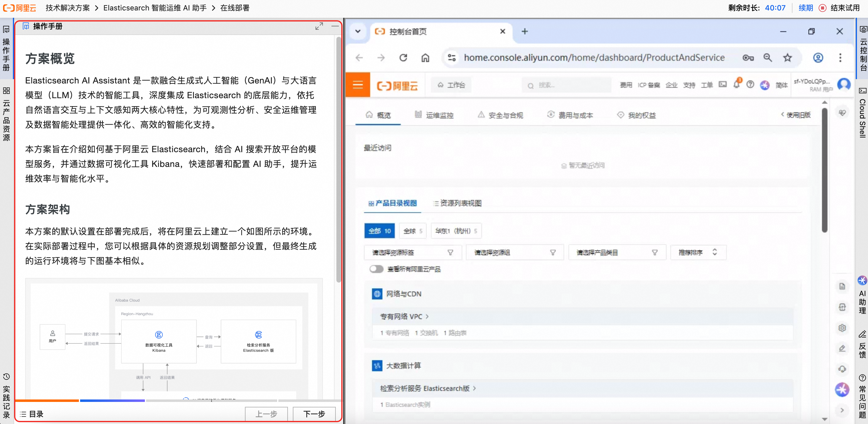Open the orange hamburger navigation menu
868x424 pixels.
(358, 85)
